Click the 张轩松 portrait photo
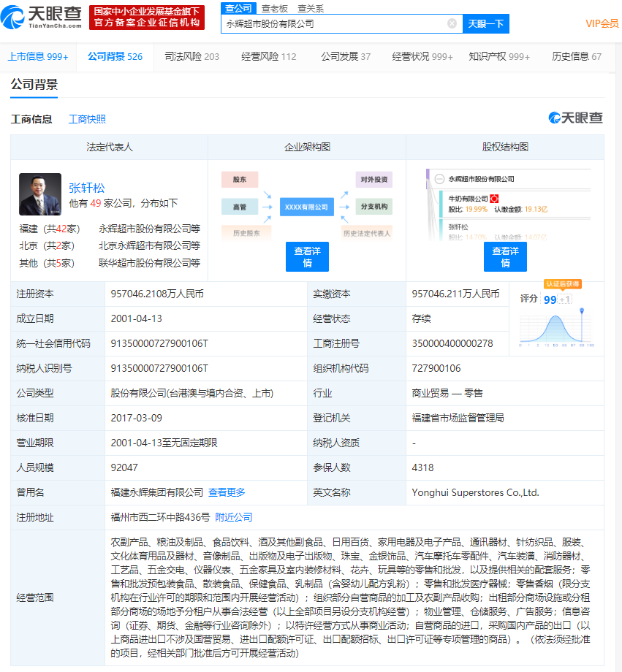Image resolution: width=622 pixels, height=672 pixels. pos(40,194)
